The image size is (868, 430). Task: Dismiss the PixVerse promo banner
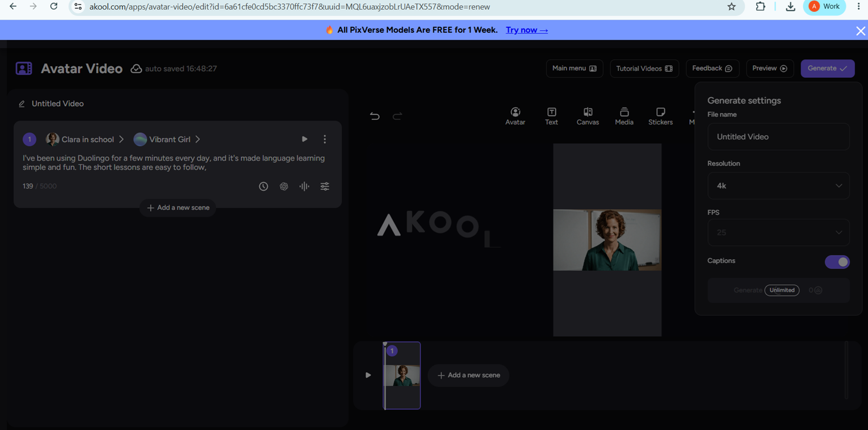click(861, 31)
